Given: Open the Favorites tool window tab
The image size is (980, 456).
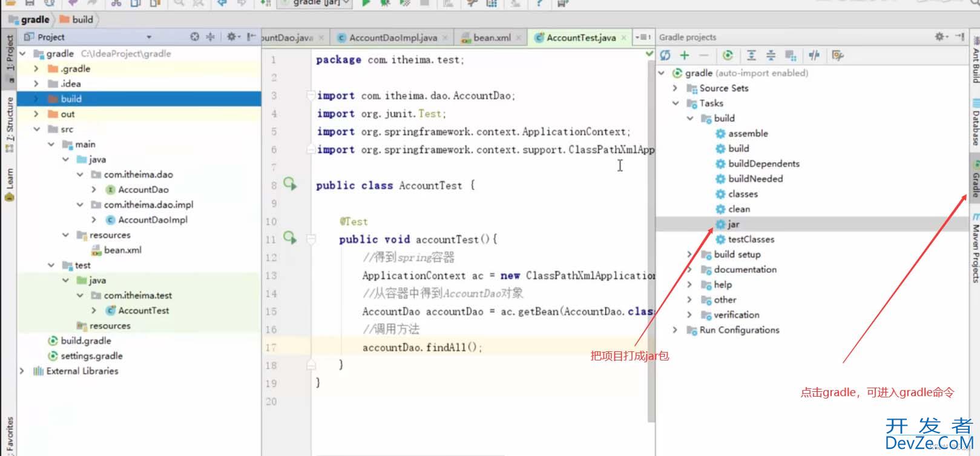Looking at the screenshot, I should (9, 435).
